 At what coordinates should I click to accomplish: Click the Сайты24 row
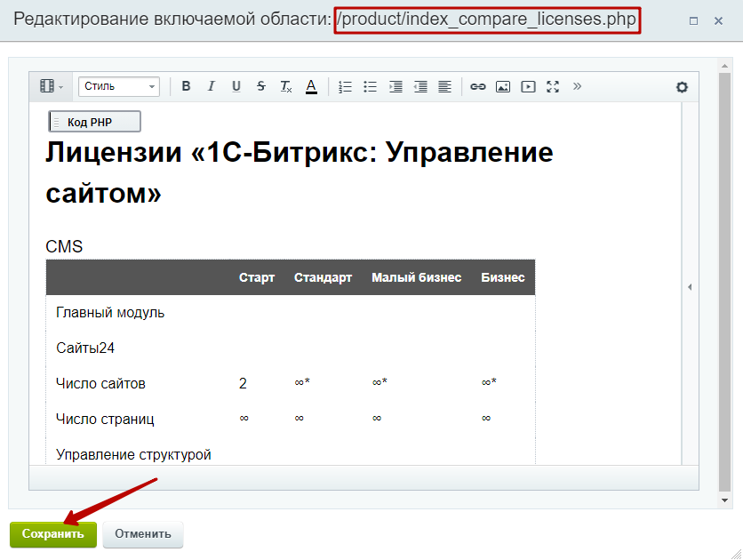click(x=291, y=348)
